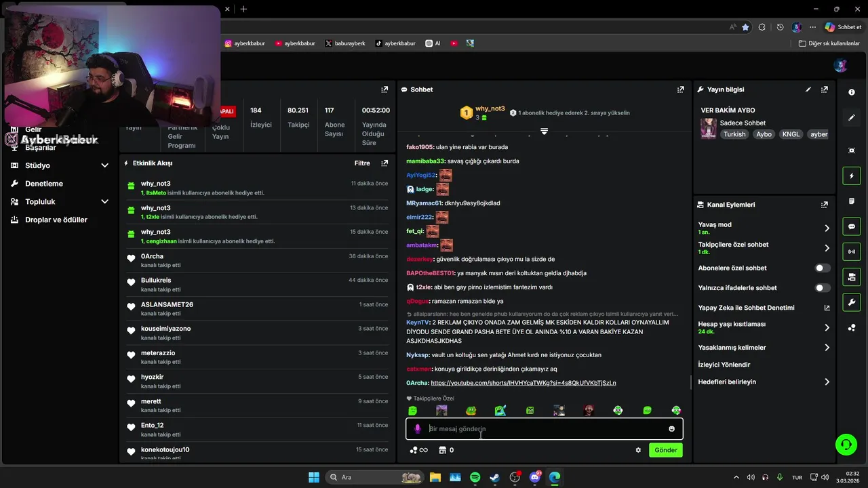This screenshot has width=868, height=488.
Task: Pop out the Etkinlik Akışı panel
Action: click(x=384, y=163)
